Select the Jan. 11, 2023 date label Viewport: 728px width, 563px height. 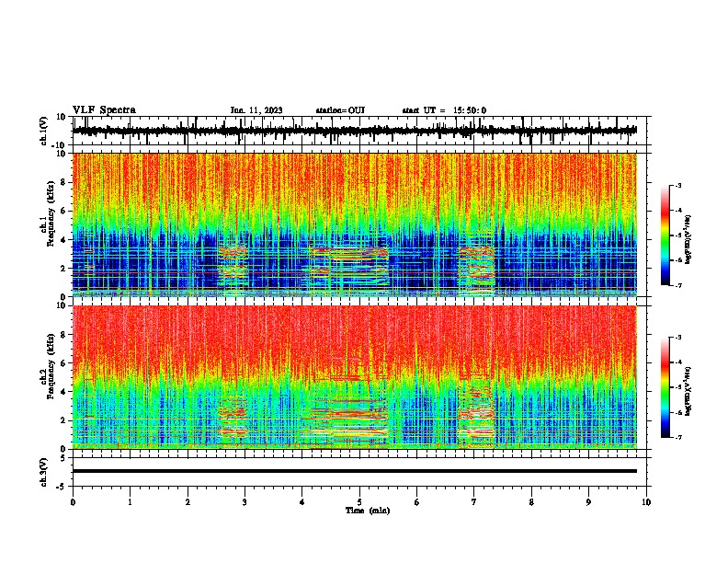coord(256,110)
